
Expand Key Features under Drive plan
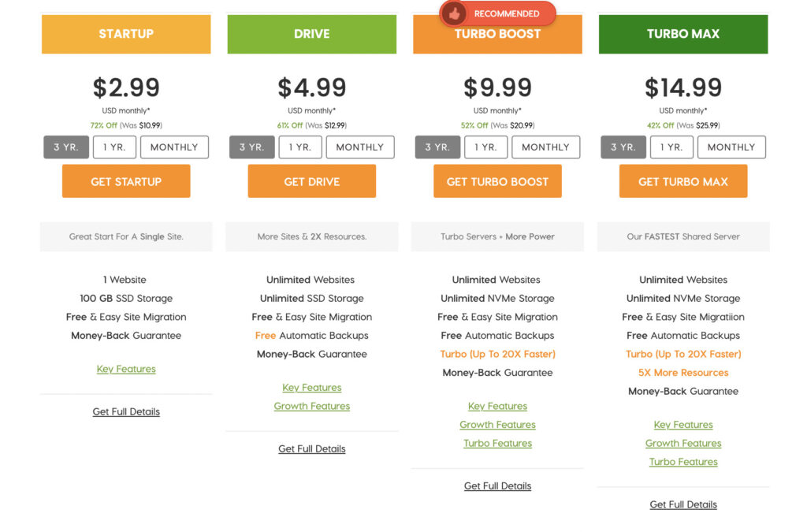312,388
